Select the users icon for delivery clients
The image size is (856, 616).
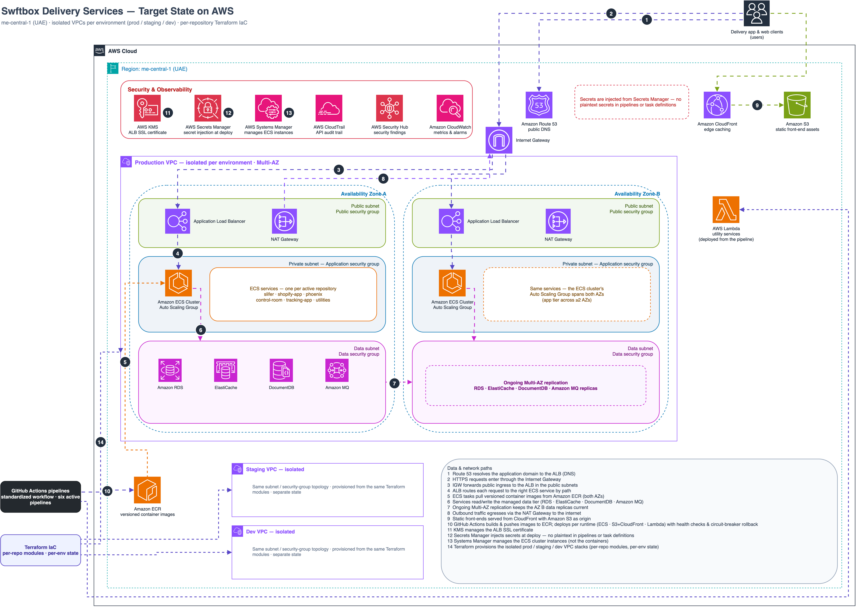pos(756,13)
